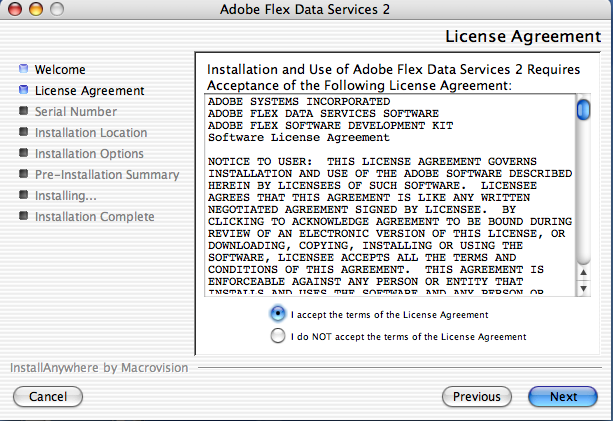The height and width of the screenshot is (421, 613).
Task: Select the Installation Options step label
Action: [x=89, y=154]
